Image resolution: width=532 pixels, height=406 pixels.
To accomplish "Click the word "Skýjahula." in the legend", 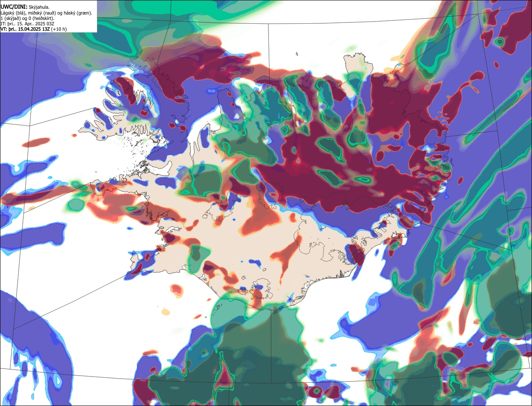I will [x=39, y=7].
